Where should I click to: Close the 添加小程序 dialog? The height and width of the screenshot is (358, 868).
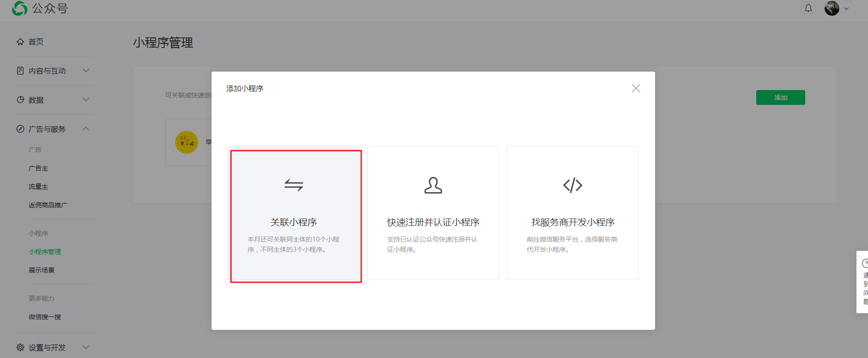click(636, 88)
